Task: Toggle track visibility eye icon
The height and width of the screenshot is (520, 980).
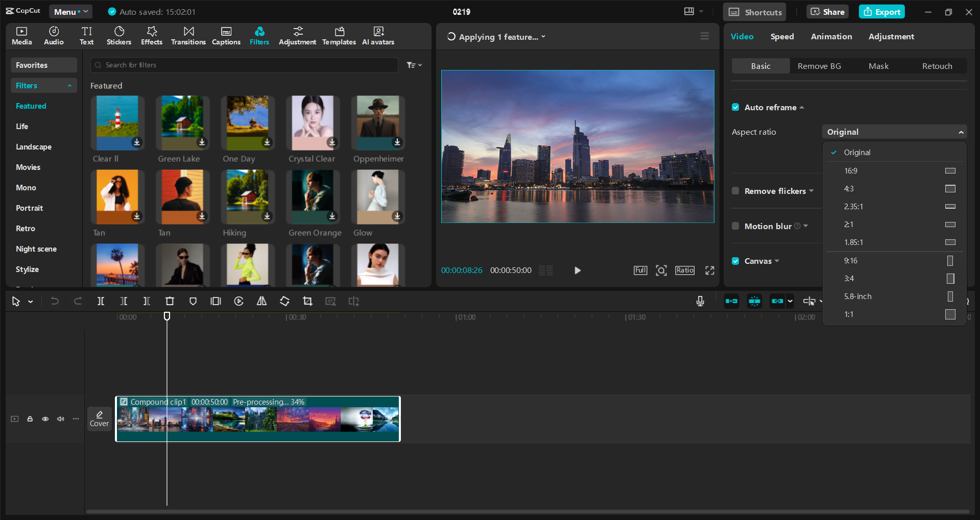Action: [45, 419]
